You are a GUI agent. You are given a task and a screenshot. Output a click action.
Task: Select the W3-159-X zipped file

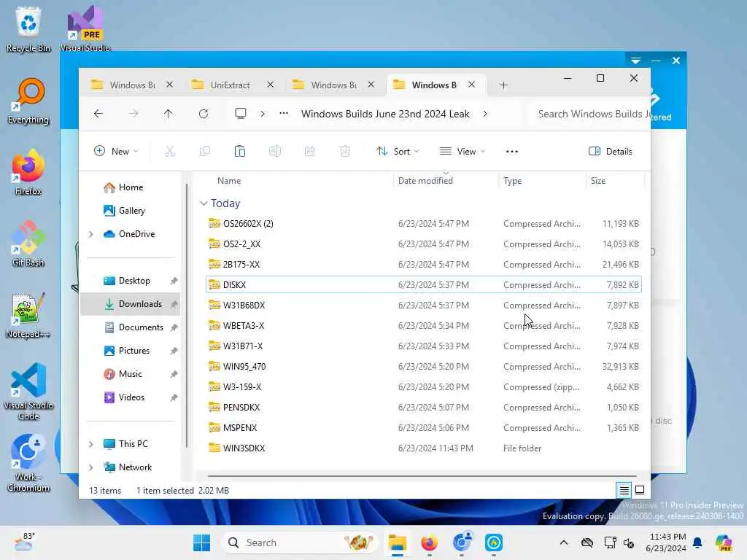pyautogui.click(x=424, y=386)
